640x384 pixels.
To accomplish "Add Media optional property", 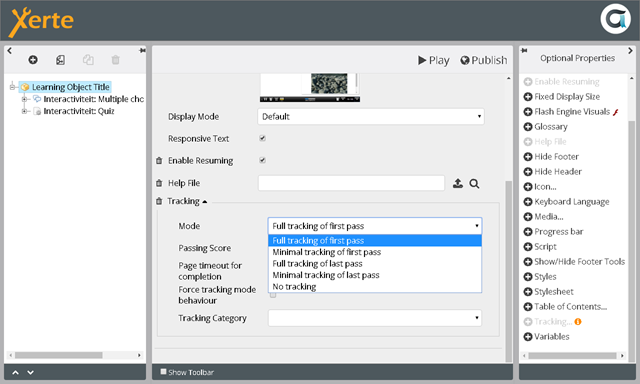I will click(543, 217).
